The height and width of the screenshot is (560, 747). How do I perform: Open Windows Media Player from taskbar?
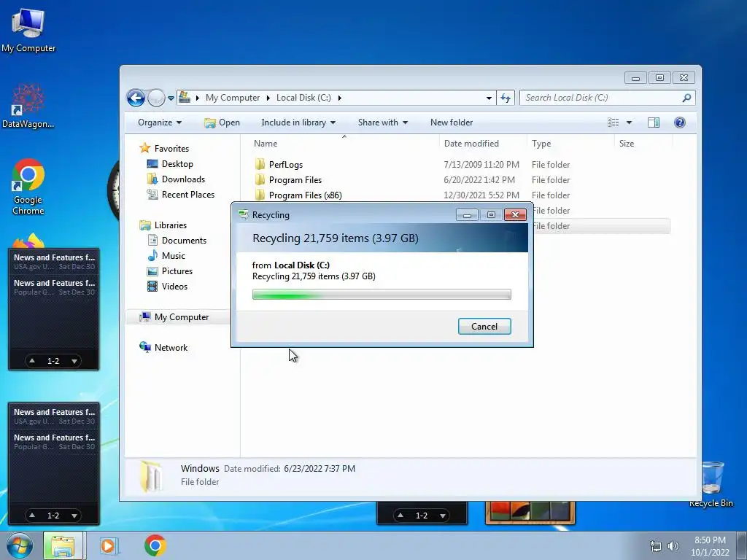tap(109, 545)
